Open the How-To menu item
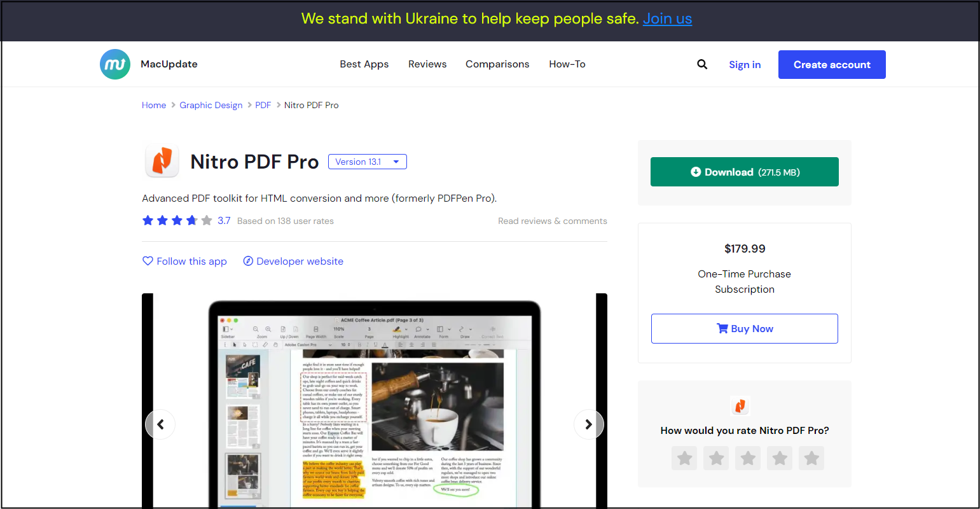 pos(567,64)
